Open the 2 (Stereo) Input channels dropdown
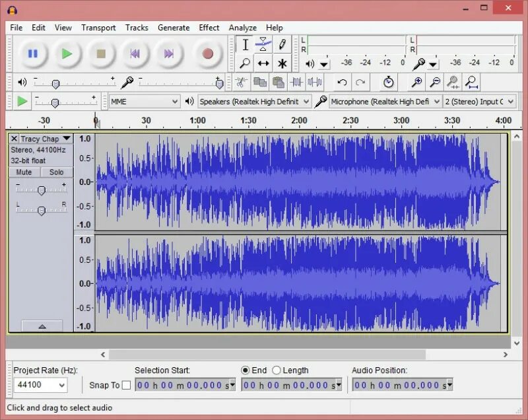This screenshot has height=420, width=528. coord(480,102)
